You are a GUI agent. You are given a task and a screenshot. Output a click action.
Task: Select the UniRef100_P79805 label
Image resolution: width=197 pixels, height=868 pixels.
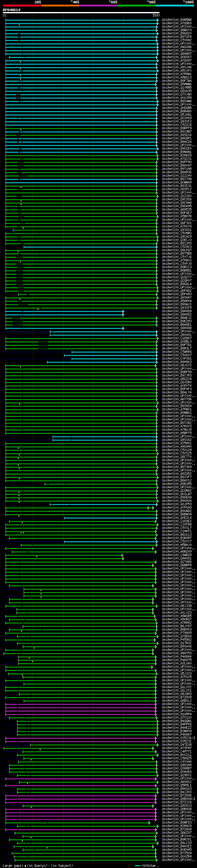(x=176, y=633)
